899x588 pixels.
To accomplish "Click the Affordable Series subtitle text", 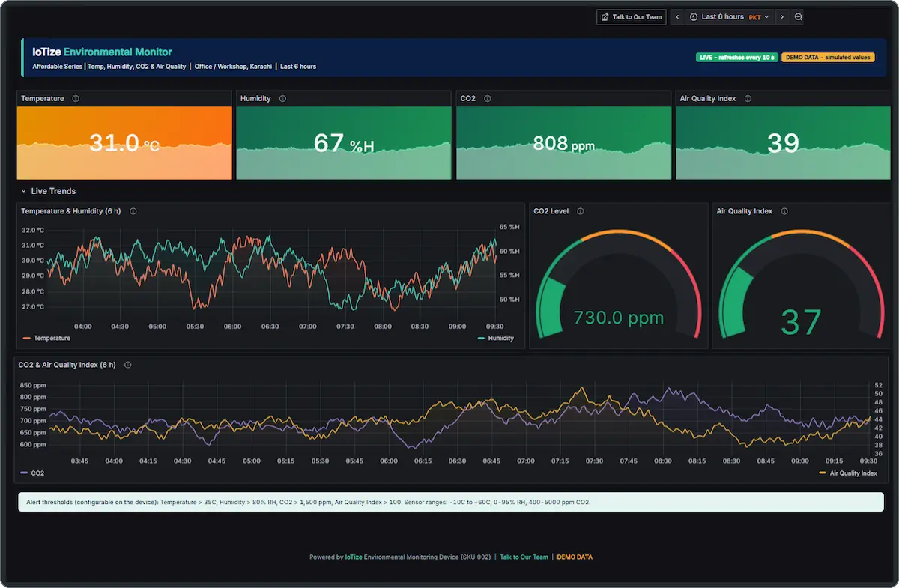I will (58, 67).
